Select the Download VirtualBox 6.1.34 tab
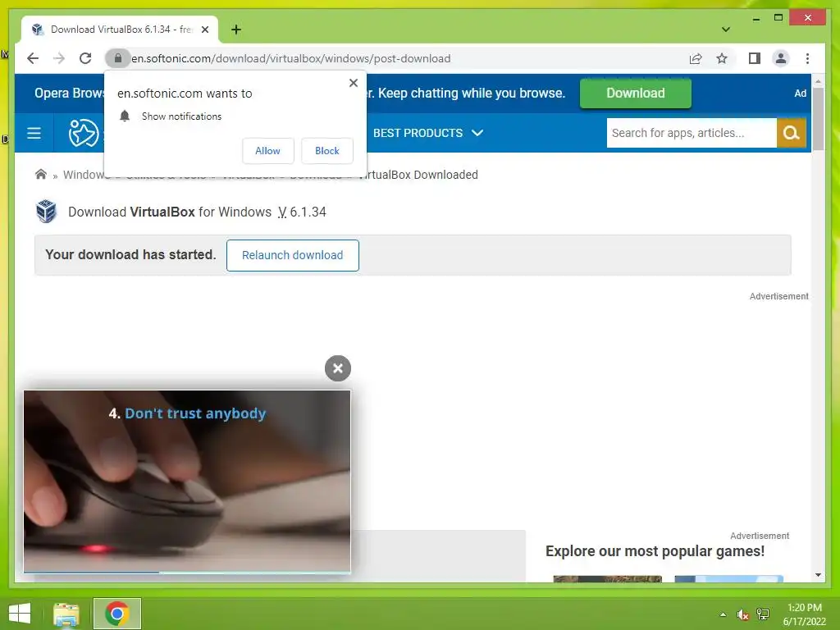The height and width of the screenshot is (630, 840). 120,30
